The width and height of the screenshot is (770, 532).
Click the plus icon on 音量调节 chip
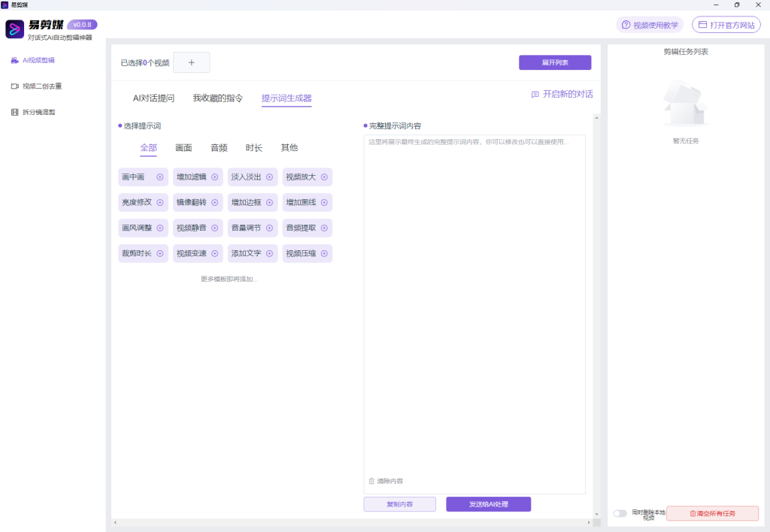(x=270, y=228)
